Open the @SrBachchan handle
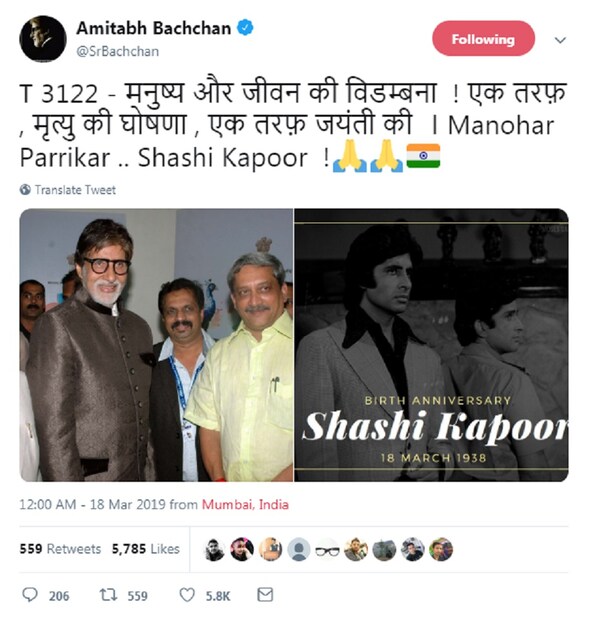The height and width of the screenshot is (620, 597). coord(117,51)
